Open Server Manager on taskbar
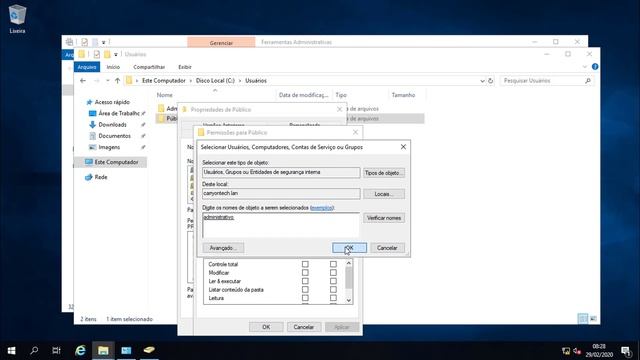 126,350
